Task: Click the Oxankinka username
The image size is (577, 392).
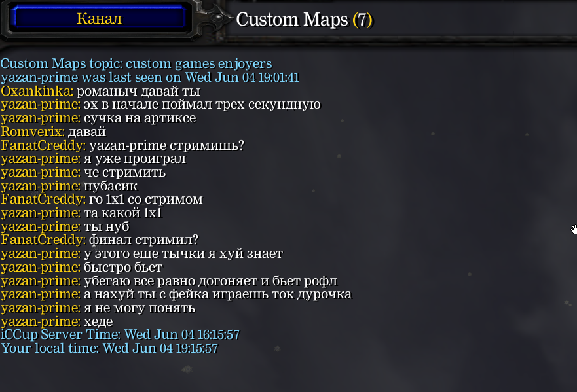Action: [37, 91]
